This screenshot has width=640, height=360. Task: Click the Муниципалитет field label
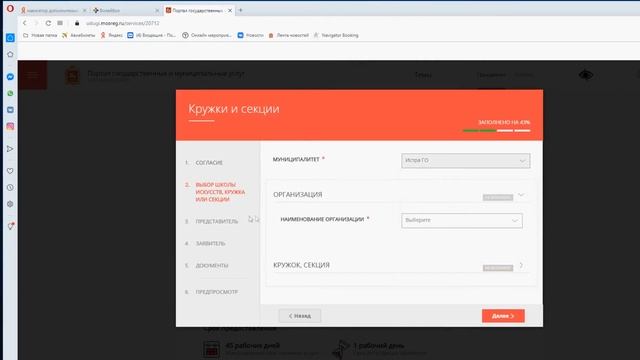pos(296,160)
